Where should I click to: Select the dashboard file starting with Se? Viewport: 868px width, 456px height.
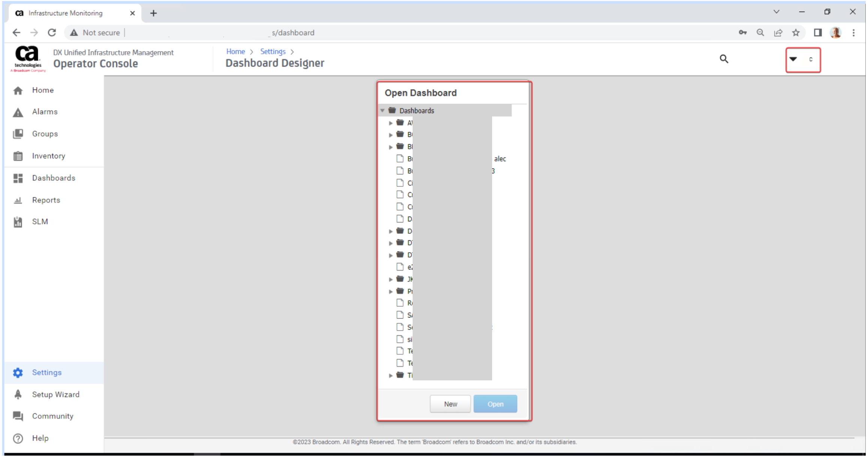click(405, 327)
